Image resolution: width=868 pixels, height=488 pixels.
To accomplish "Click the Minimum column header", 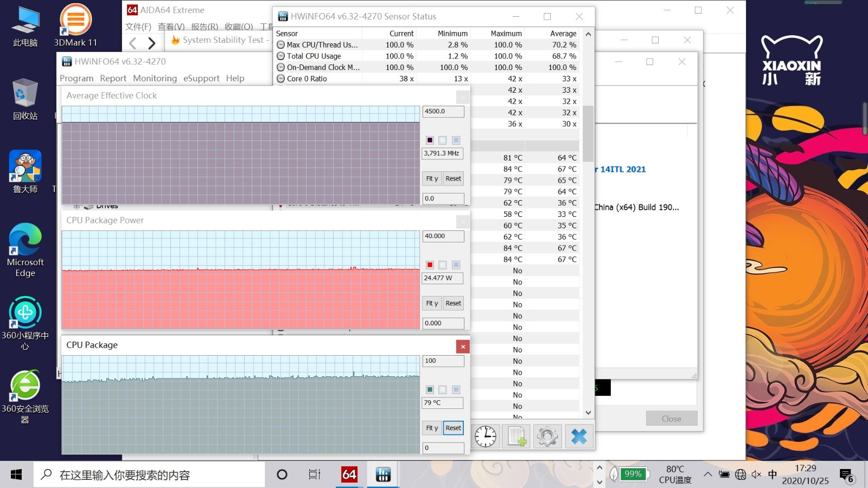I will tap(452, 34).
